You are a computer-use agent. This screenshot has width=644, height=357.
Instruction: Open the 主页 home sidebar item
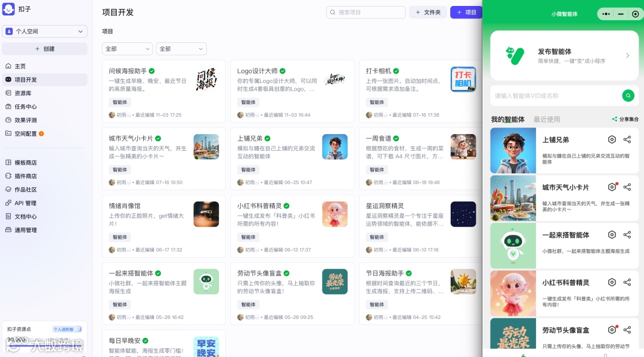[x=44, y=66]
